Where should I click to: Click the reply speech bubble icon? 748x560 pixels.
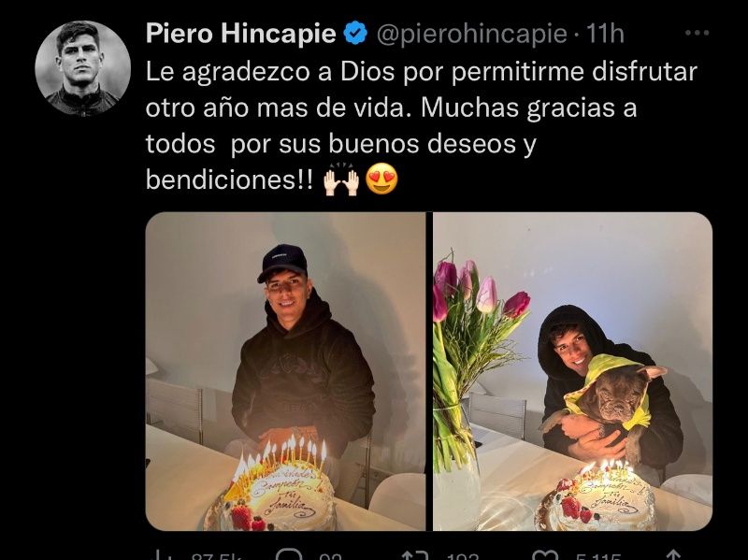click(289, 555)
